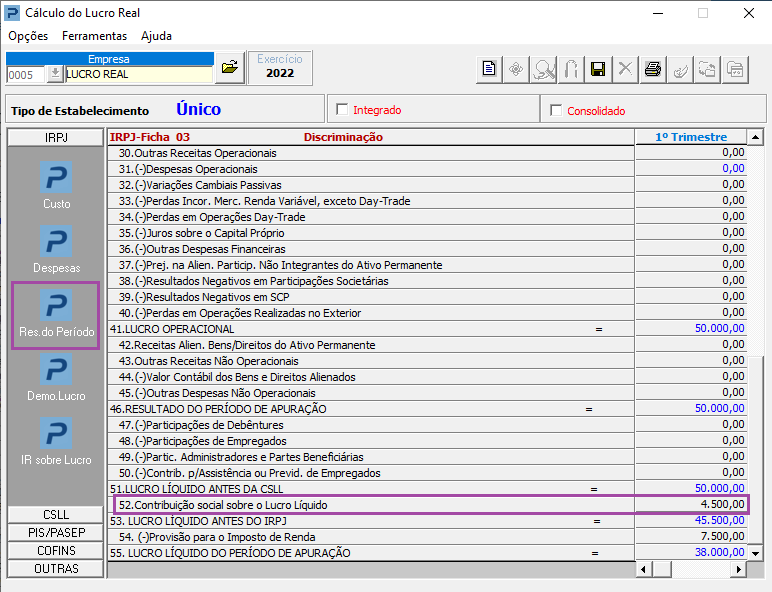Open the Demo.Lucro sidebar icon
The image size is (772, 592).
(56, 377)
